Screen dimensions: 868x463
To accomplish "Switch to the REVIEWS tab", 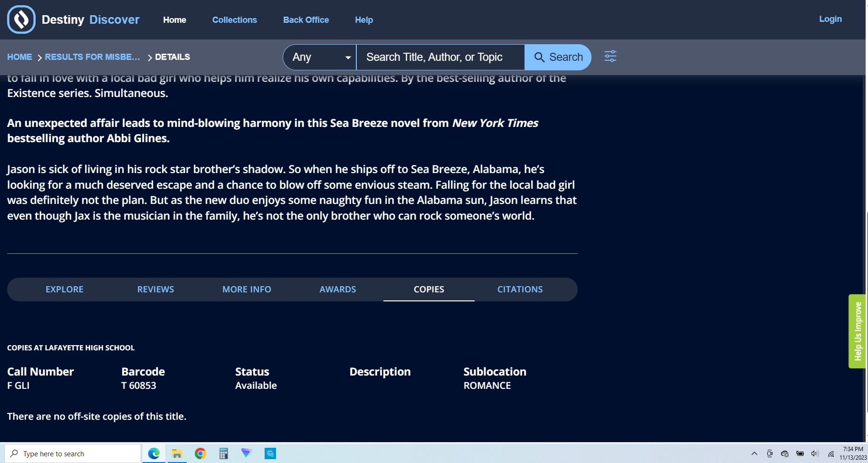I will point(156,289).
